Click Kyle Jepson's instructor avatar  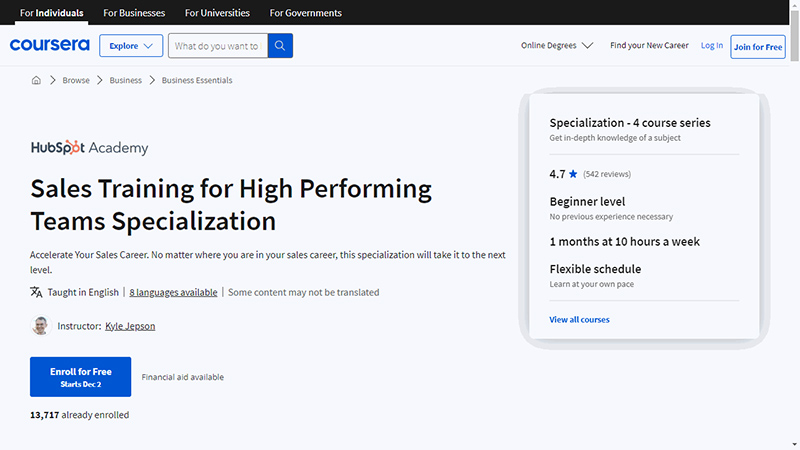point(40,326)
